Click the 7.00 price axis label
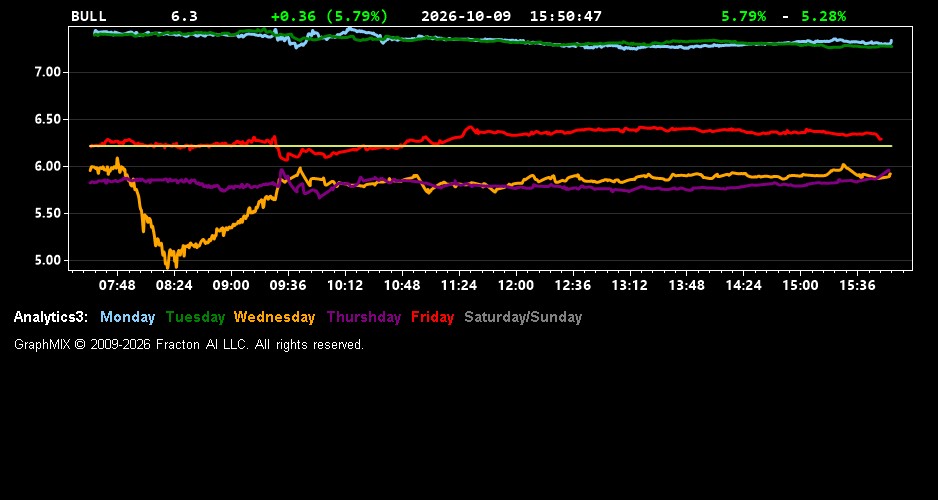The height and width of the screenshot is (500, 938). coord(48,72)
